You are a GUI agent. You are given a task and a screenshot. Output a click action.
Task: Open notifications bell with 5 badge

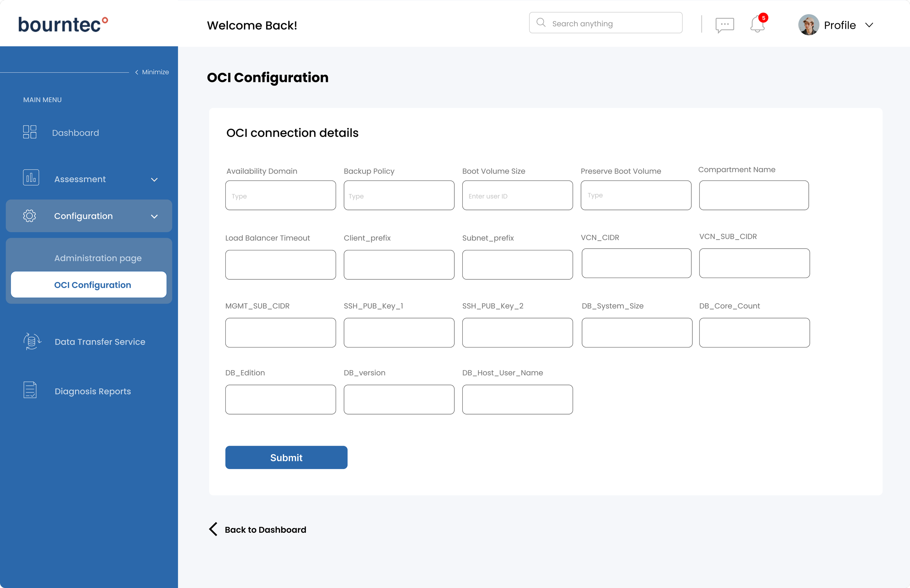757,24
